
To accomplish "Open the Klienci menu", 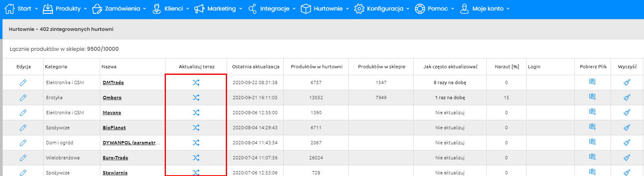I will [x=170, y=9].
